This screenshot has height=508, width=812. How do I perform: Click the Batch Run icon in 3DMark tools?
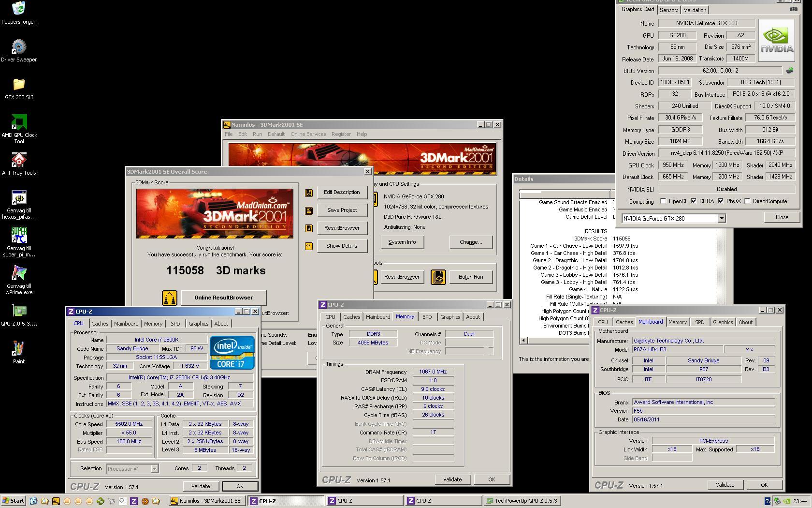[x=438, y=277]
